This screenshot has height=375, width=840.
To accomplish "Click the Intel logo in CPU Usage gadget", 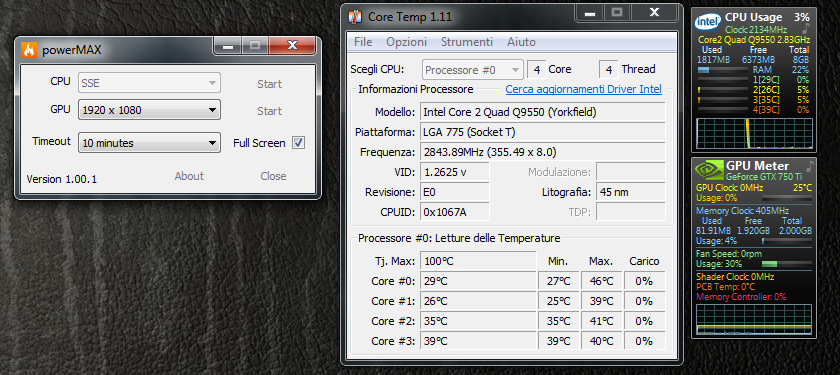I will coord(707,22).
